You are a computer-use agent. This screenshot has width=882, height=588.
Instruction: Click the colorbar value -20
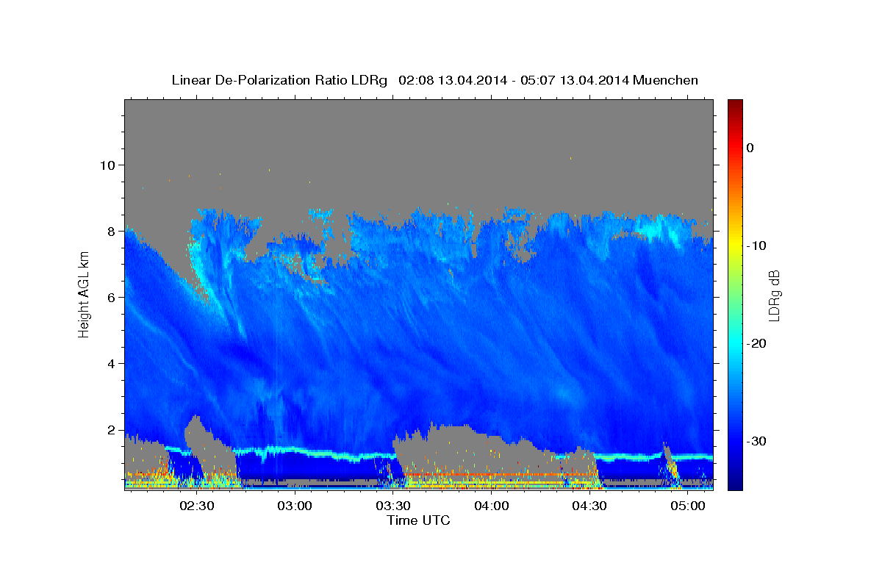tap(756, 343)
